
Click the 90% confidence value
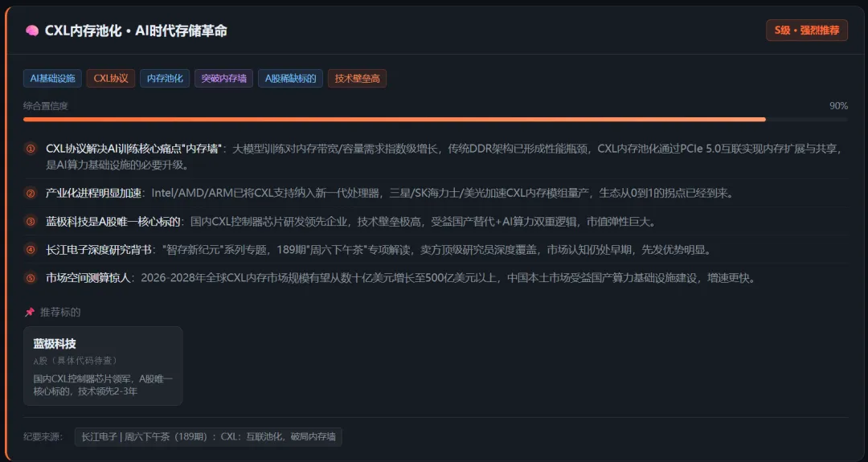pyautogui.click(x=838, y=106)
